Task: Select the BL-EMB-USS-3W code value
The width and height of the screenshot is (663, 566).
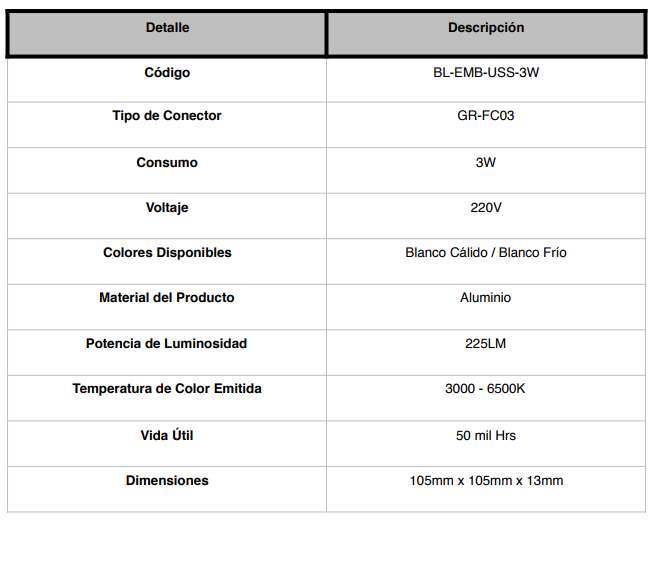Action: (486, 73)
